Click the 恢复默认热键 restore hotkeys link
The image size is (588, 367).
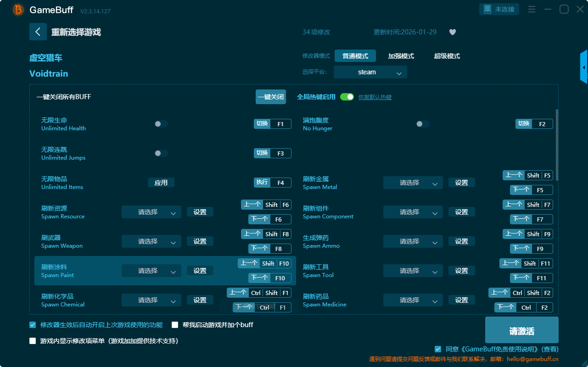pyautogui.click(x=375, y=97)
